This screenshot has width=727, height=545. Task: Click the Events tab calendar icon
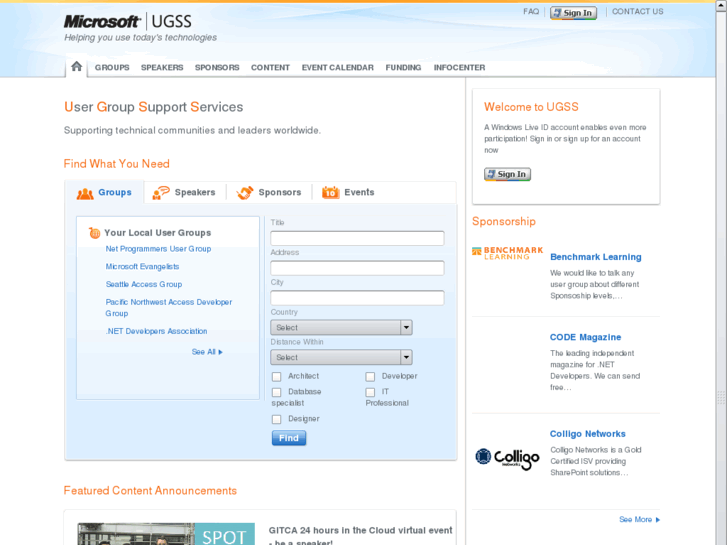pos(331,192)
